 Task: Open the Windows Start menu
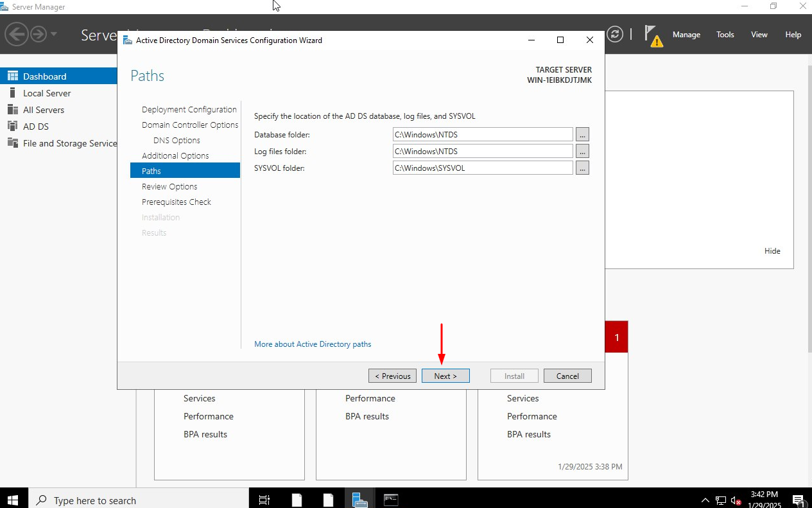(13, 500)
